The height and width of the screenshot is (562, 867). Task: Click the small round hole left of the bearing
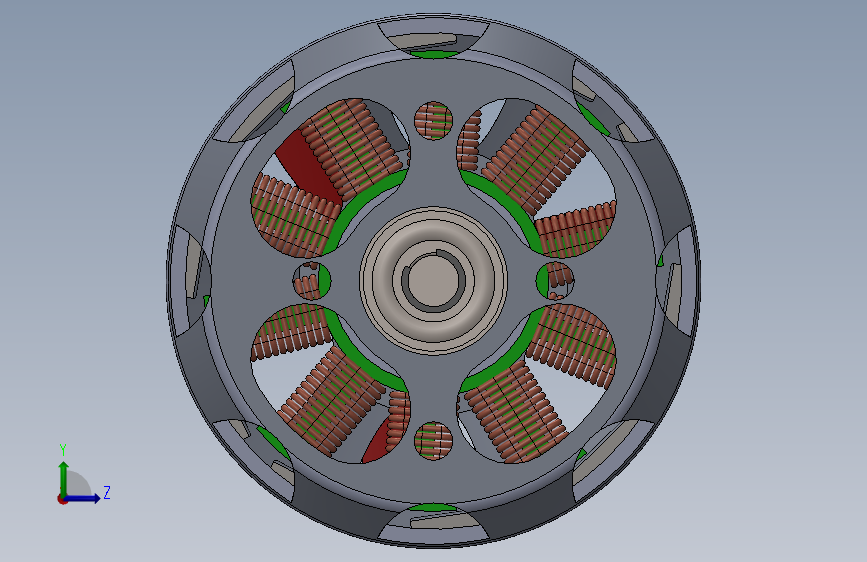(x=312, y=280)
